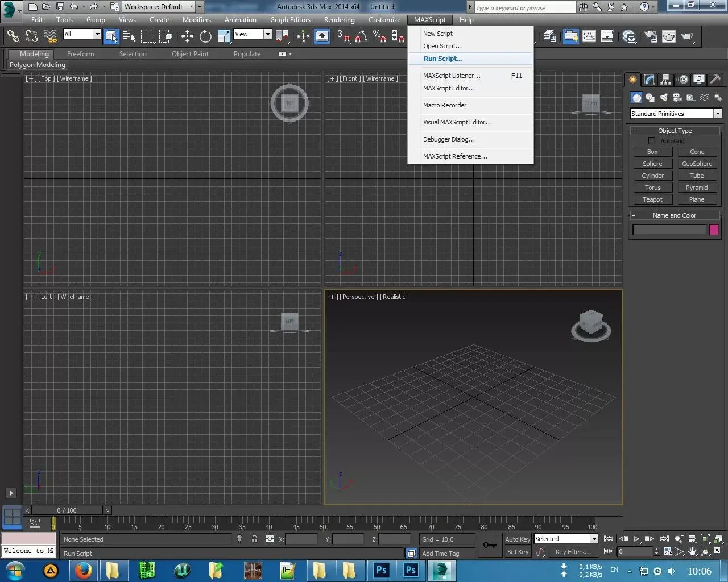
Task: Collapse the Object Type rollout
Action: (675, 131)
